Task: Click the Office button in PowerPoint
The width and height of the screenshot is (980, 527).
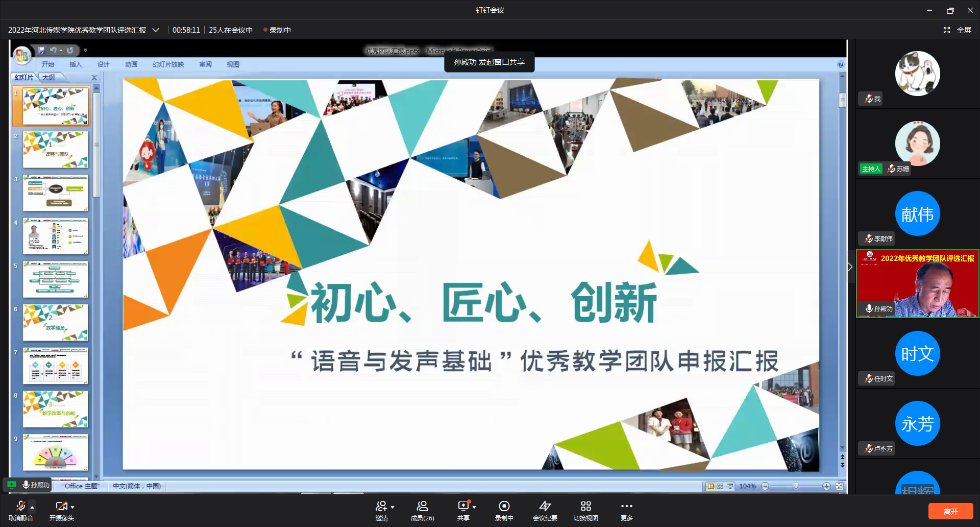Action: pyautogui.click(x=22, y=55)
